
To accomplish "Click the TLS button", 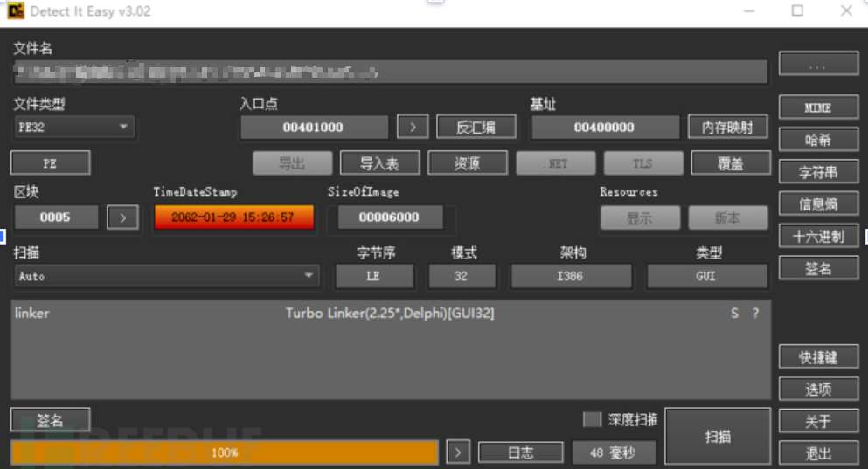I will (643, 163).
